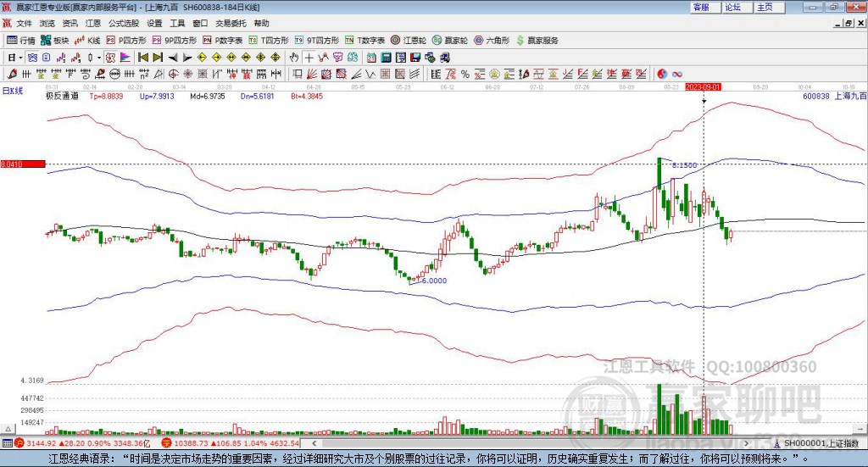Open the 江恩 menu
Image resolution: width=868 pixels, height=467 pixels.
93,23
